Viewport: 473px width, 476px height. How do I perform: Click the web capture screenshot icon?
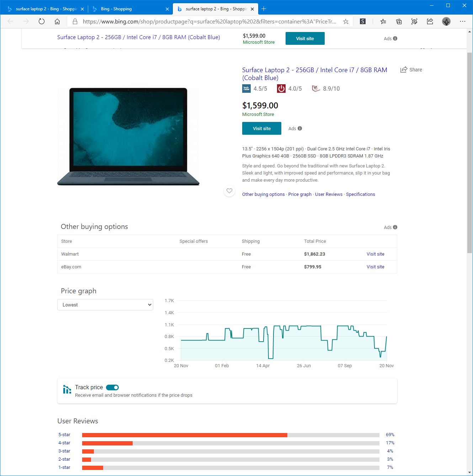pyautogui.click(x=414, y=21)
